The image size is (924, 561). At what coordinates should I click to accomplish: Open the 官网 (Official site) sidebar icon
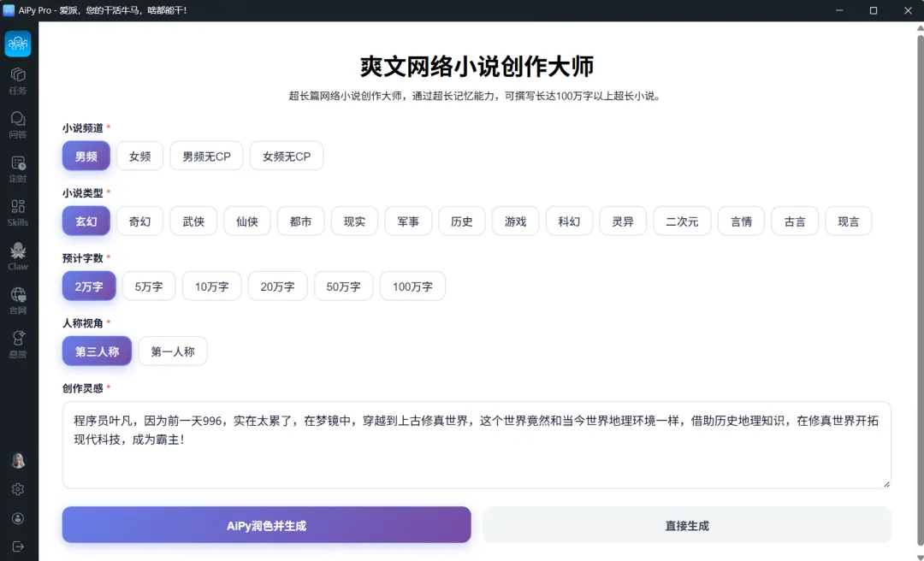click(x=18, y=300)
